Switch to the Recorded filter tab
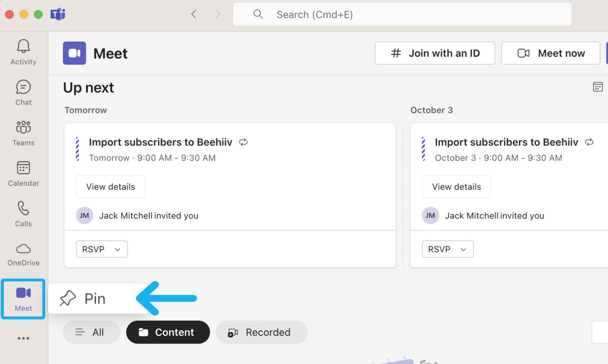Viewport: 608px width, 364px height. pos(261,332)
